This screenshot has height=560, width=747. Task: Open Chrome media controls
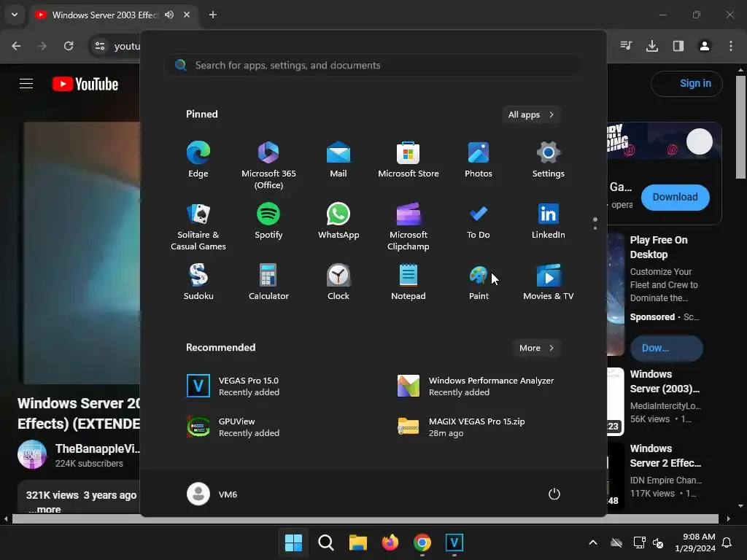click(x=626, y=46)
